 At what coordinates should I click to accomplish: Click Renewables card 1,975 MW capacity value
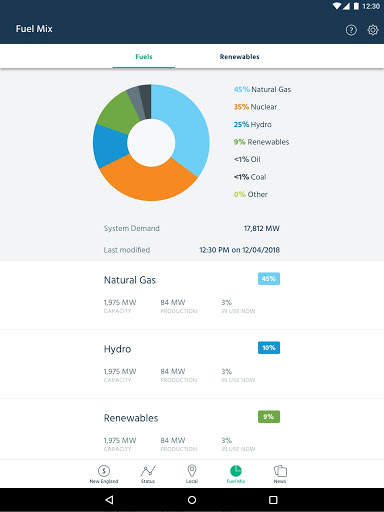click(x=120, y=440)
